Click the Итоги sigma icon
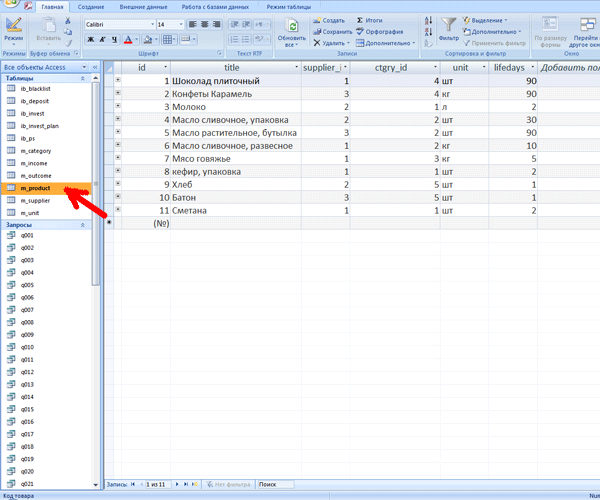600x500 pixels. [x=359, y=20]
